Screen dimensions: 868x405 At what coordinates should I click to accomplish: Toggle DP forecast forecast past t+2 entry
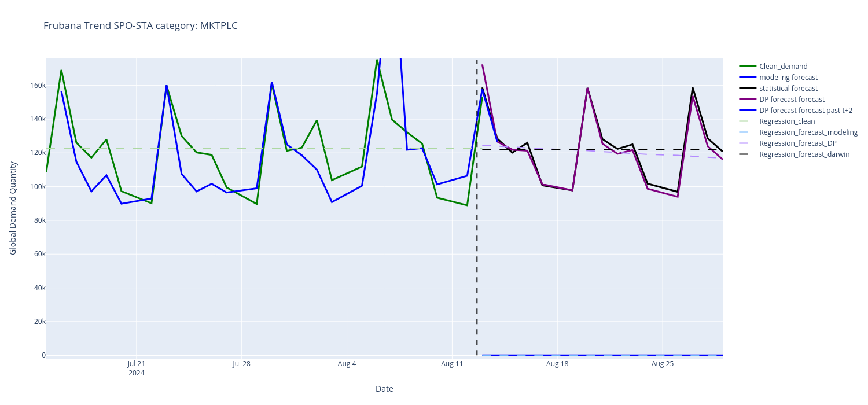[806, 111]
